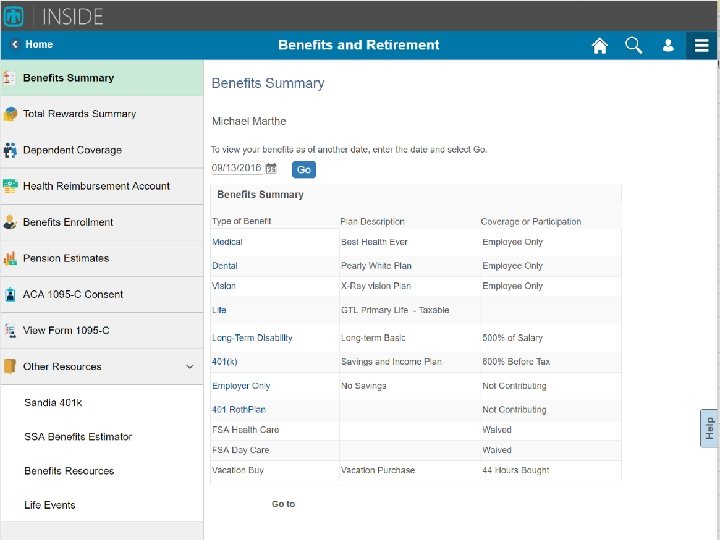Open the Vision benefit link

click(x=224, y=286)
